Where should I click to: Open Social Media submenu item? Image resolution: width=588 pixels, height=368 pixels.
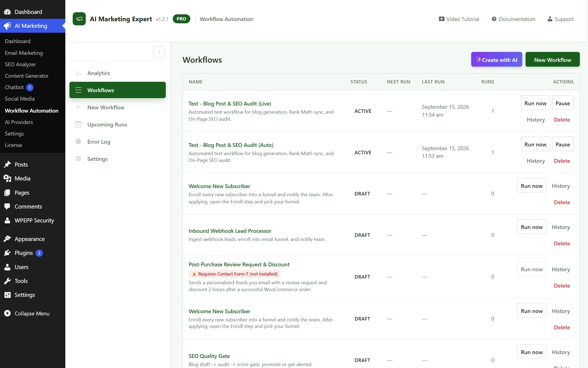tap(20, 99)
